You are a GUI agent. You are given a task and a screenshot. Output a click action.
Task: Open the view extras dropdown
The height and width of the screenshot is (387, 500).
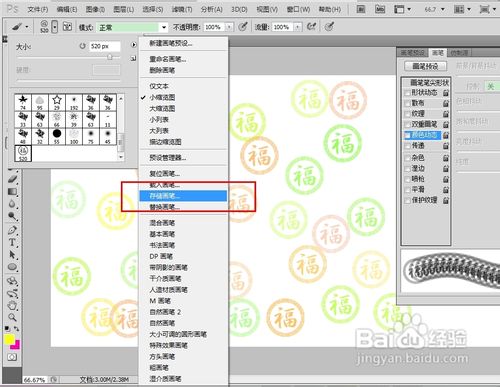[403, 9]
